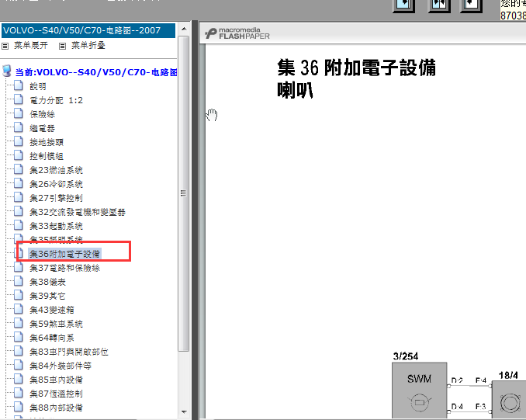Open the 集43變速箱 entry
This screenshot has width=526, height=420.
[x=52, y=310]
